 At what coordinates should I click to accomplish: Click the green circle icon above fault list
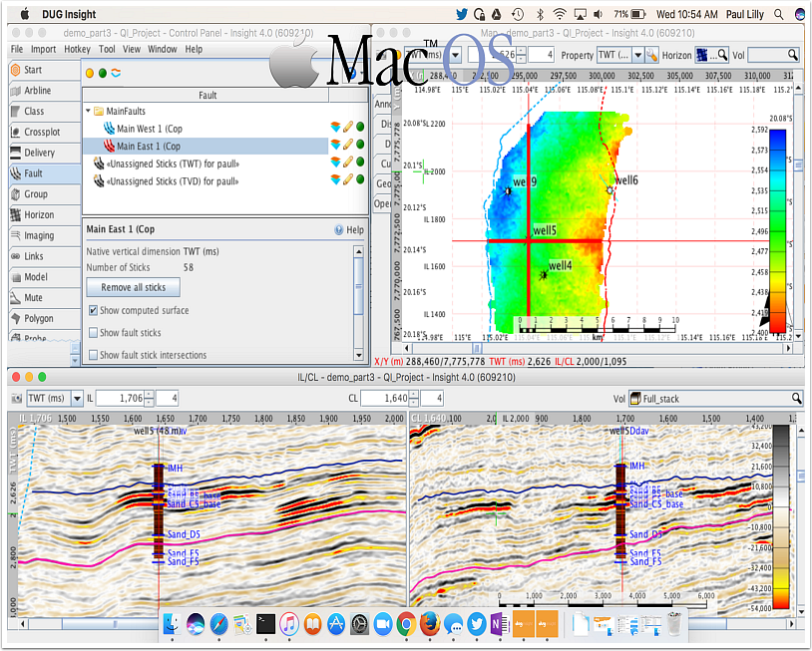[103, 73]
